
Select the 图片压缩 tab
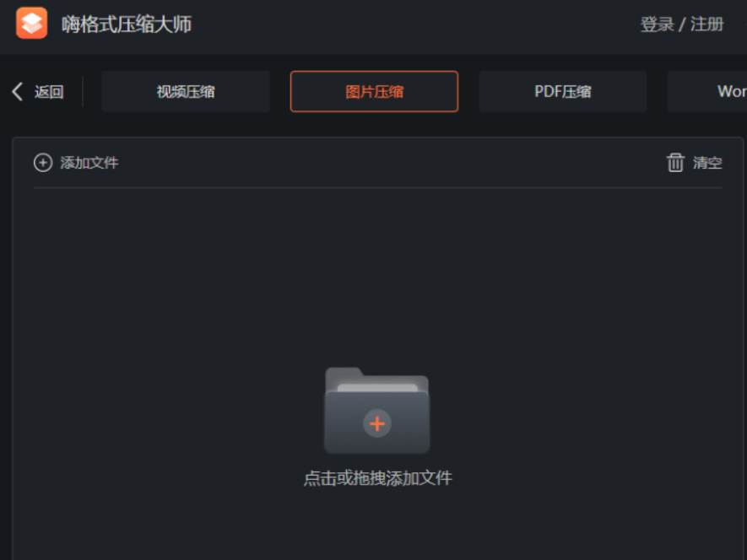[x=374, y=91]
